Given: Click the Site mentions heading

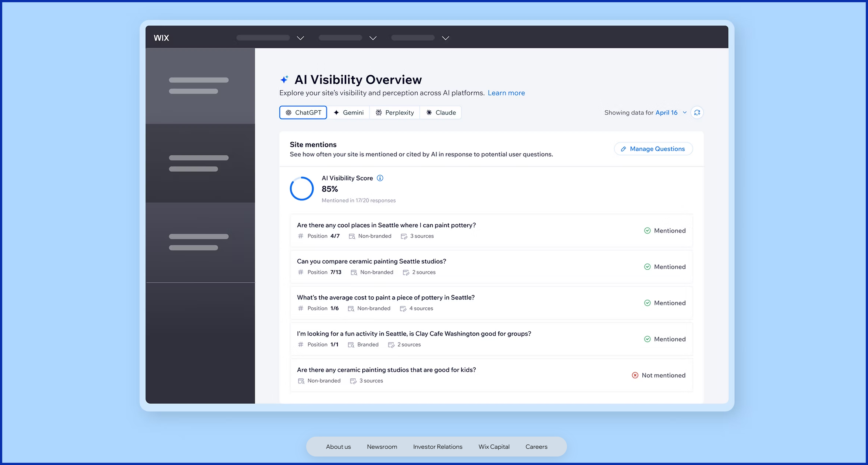Looking at the screenshot, I should tap(313, 145).
